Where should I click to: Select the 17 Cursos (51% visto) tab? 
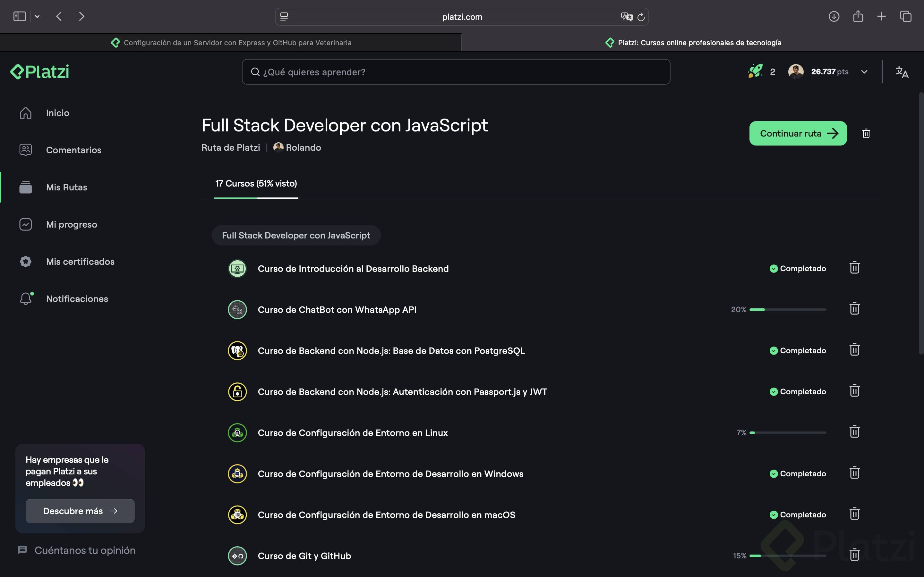[256, 184]
